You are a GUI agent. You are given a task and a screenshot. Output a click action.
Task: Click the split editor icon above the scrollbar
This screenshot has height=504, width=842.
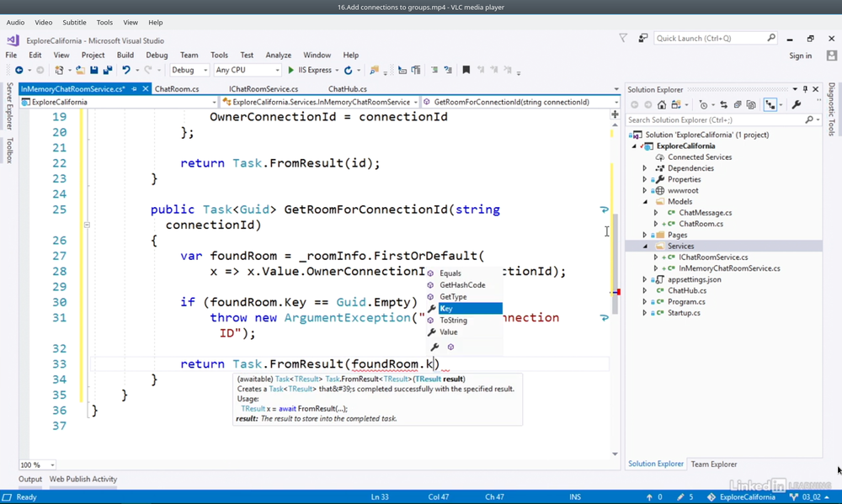tap(615, 114)
